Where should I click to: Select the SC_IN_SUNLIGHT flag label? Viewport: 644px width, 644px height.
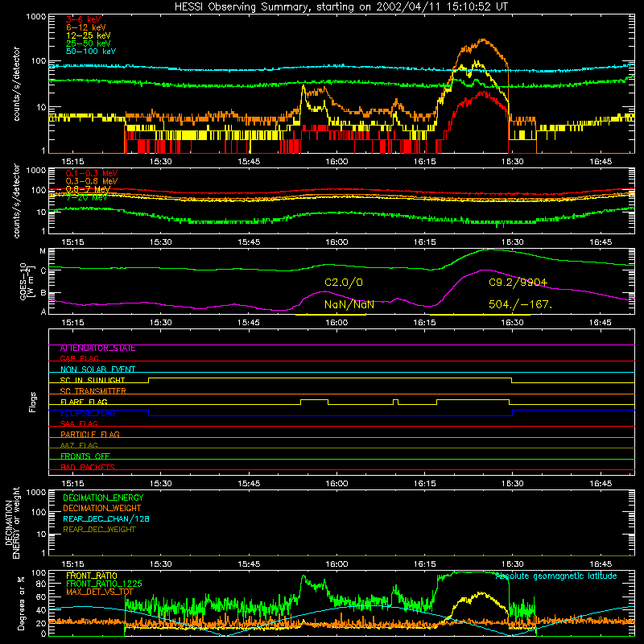click(x=93, y=380)
